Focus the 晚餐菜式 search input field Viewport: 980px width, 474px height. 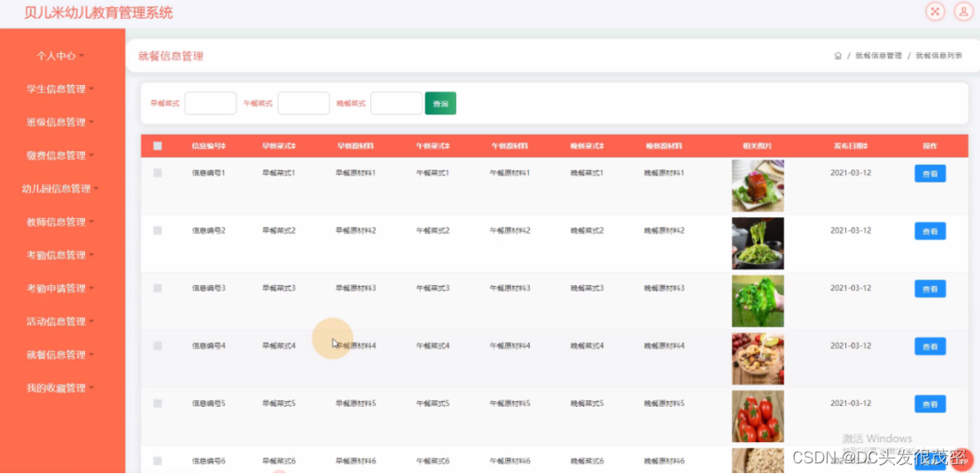click(396, 103)
